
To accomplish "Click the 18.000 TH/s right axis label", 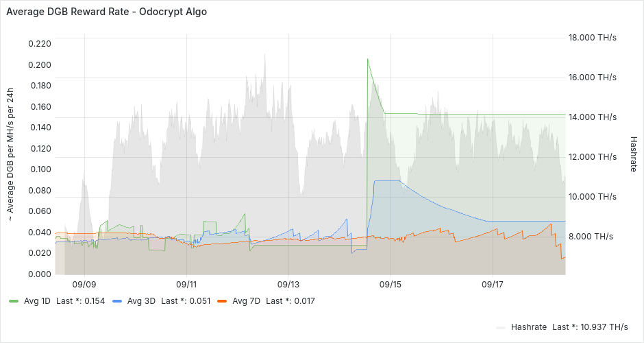I will pos(592,38).
